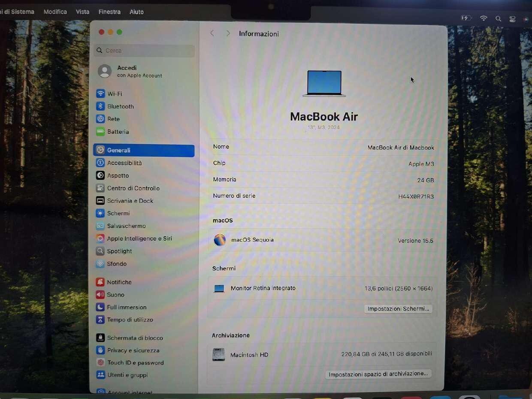Open Wi-Fi settings icon in sidebar
The image size is (532, 399).
pos(100,94)
